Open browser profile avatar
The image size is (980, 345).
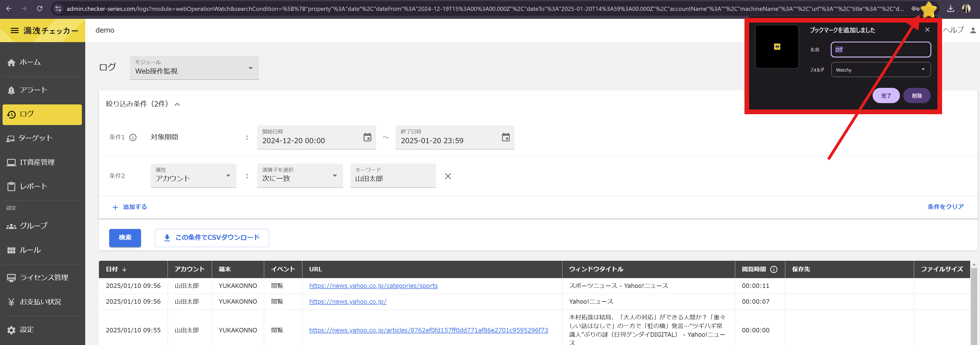(966, 8)
